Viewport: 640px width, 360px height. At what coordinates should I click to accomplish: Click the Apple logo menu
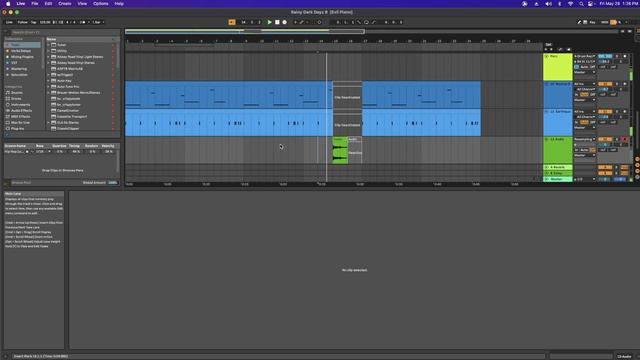click(8, 4)
